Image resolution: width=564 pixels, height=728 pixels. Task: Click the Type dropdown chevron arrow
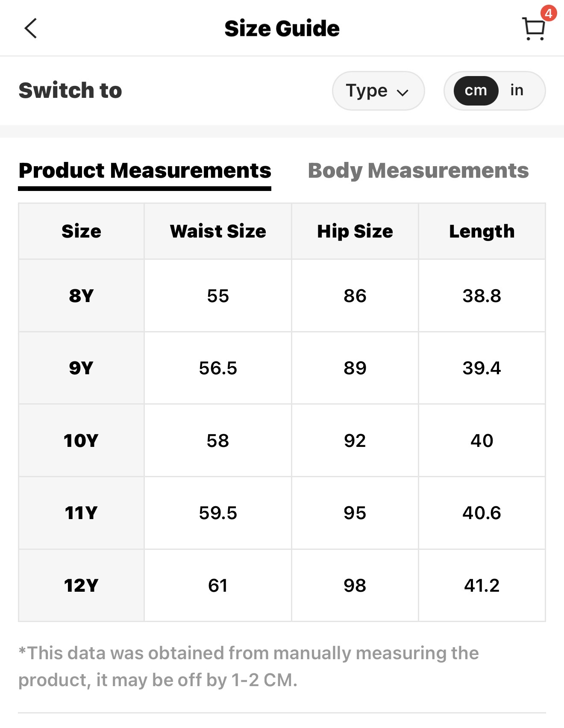402,92
